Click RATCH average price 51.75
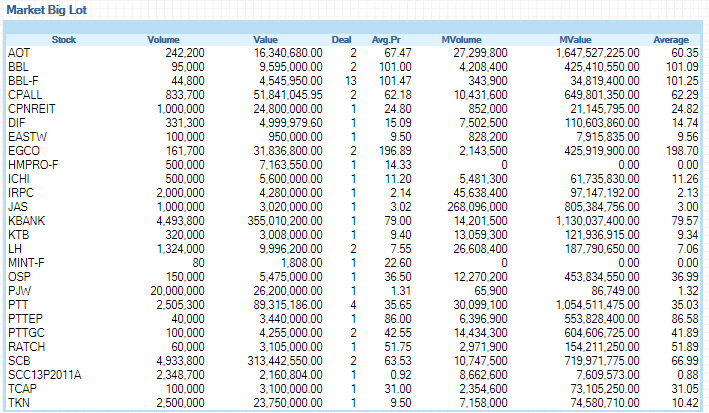The width and height of the screenshot is (709, 413). tap(398, 347)
